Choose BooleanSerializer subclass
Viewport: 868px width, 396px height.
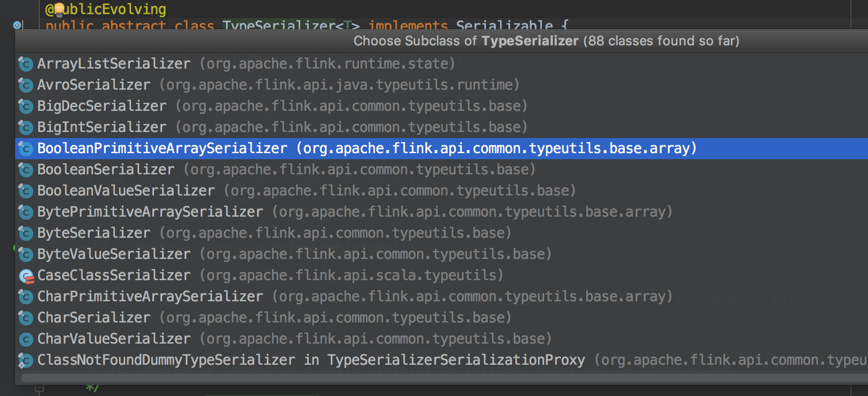pos(442,170)
